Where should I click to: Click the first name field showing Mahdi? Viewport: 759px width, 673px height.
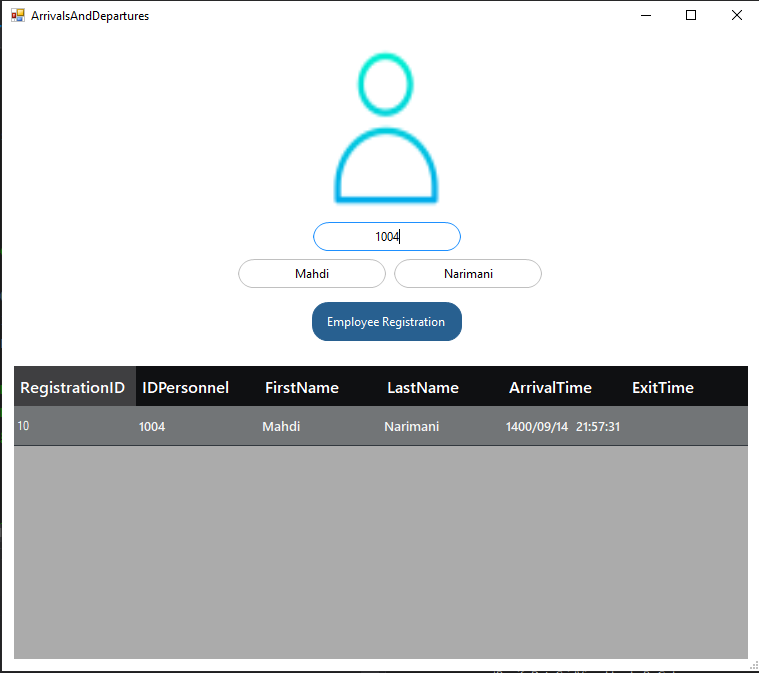[x=312, y=274]
